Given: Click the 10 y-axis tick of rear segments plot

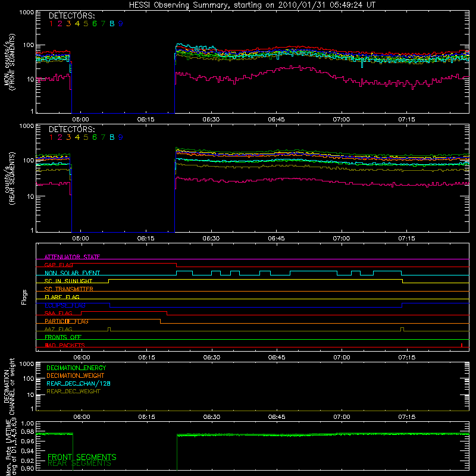Looking at the screenshot, I should click(x=30, y=196).
